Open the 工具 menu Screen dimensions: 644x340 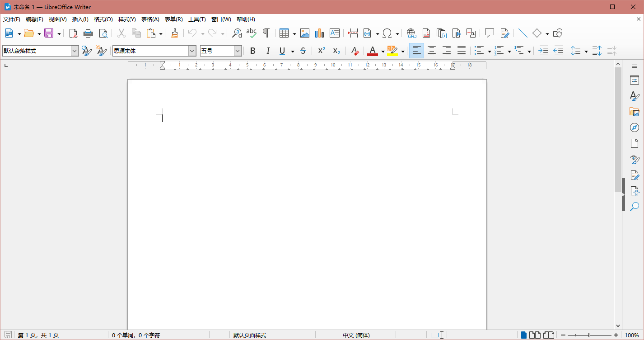coord(196,19)
